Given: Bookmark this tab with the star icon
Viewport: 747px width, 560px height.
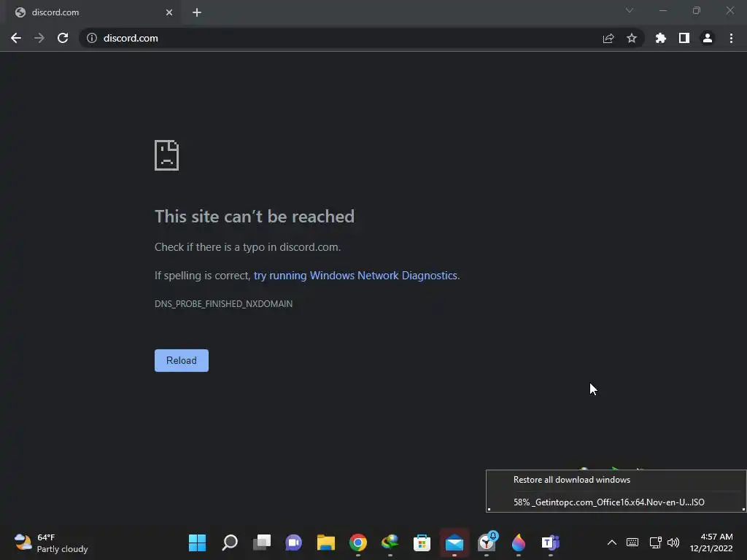Looking at the screenshot, I should point(632,38).
